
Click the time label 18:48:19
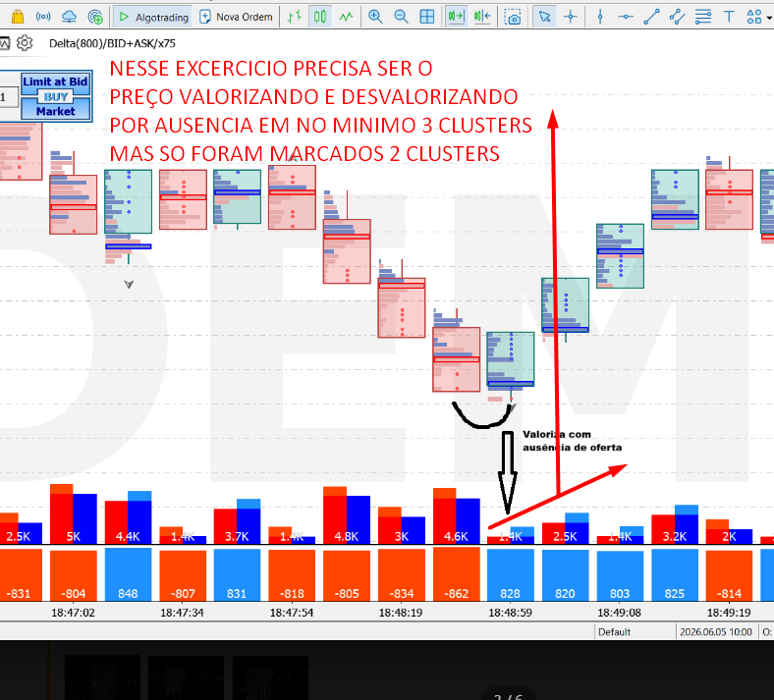point(401,613)
